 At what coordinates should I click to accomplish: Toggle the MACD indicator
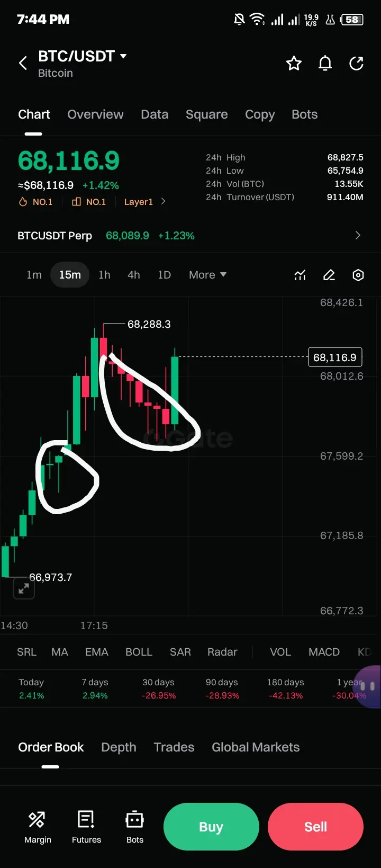click(x=324, y=652)
